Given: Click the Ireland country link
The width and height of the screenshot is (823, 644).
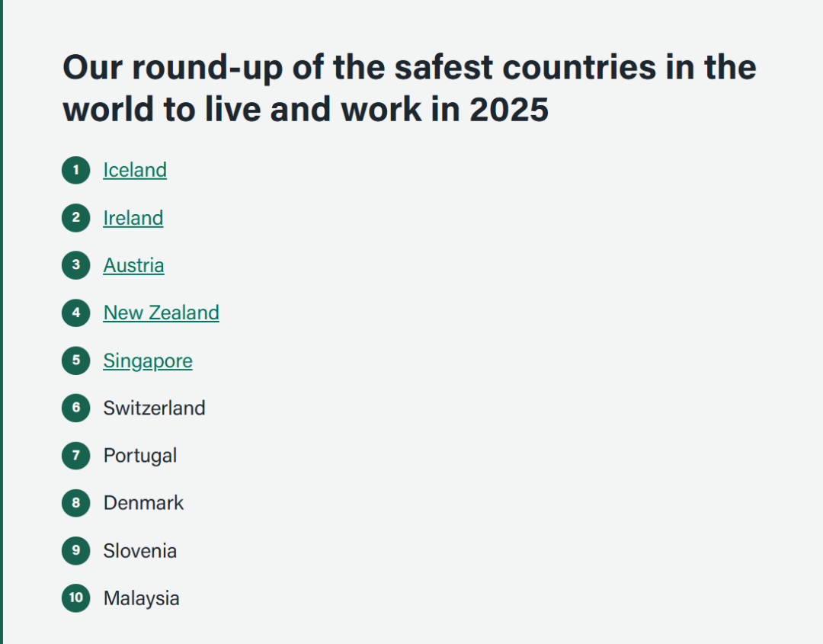Looking at the screenshot, I should click(x=133, y=218).
